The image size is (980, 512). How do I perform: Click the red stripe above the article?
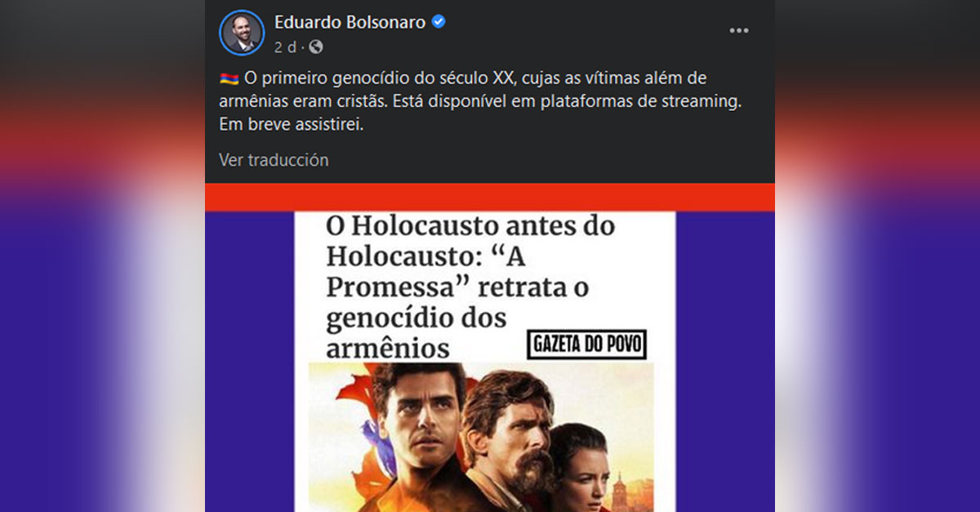click(x=489, y=197)
